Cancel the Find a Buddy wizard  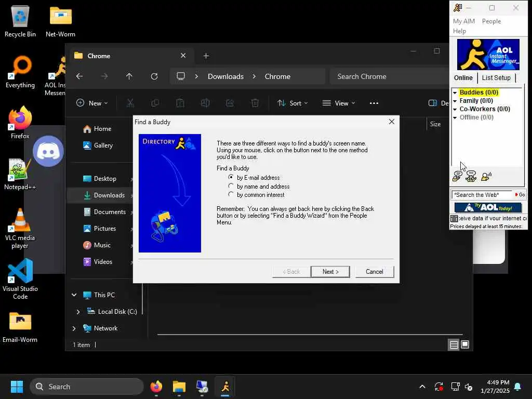point(374,271)
